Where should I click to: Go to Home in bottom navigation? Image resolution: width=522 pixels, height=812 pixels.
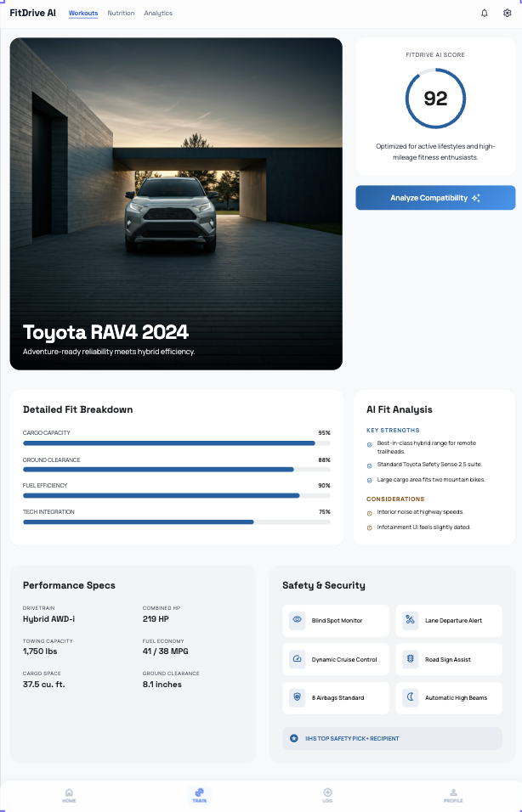tap(69, 795)
